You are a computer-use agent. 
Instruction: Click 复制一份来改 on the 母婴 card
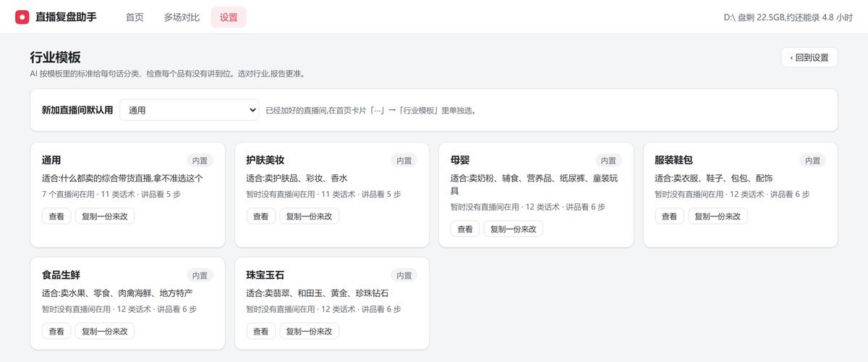tap(514, 229)
